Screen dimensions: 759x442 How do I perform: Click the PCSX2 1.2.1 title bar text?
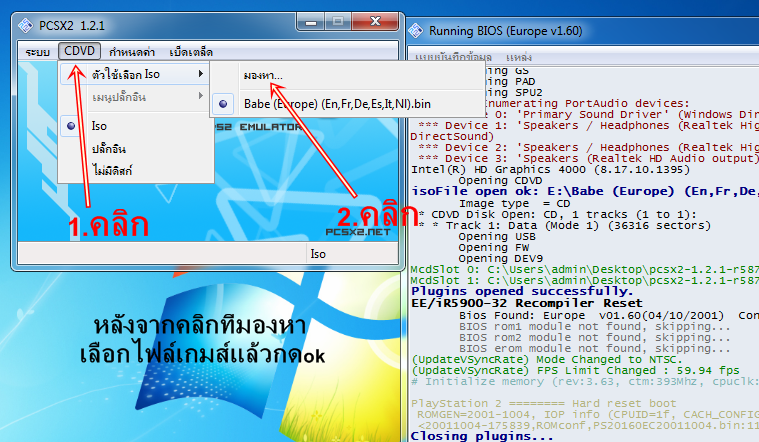[x=72, y=25]
